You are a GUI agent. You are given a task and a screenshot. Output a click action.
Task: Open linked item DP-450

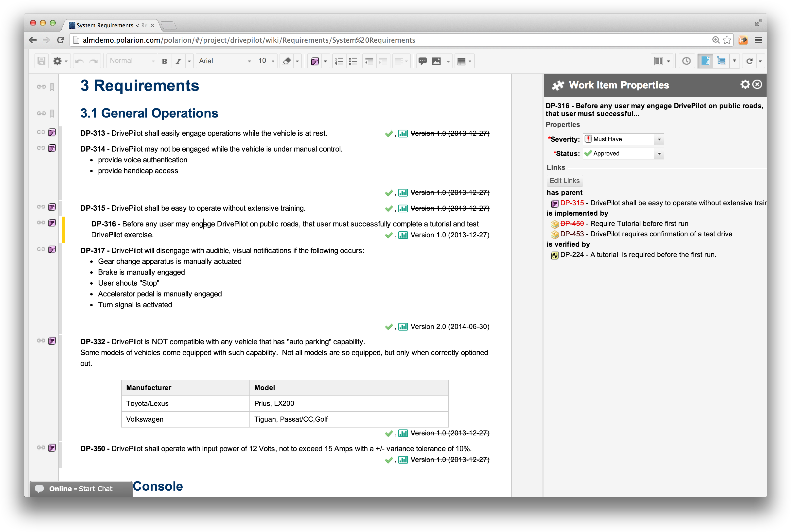click(x=572, y=223)
